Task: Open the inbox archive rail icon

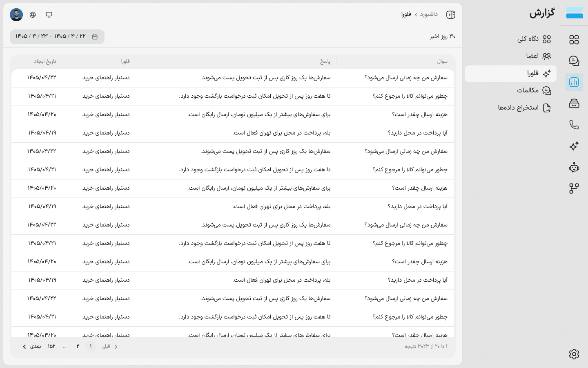Action: tap(574, 103)
